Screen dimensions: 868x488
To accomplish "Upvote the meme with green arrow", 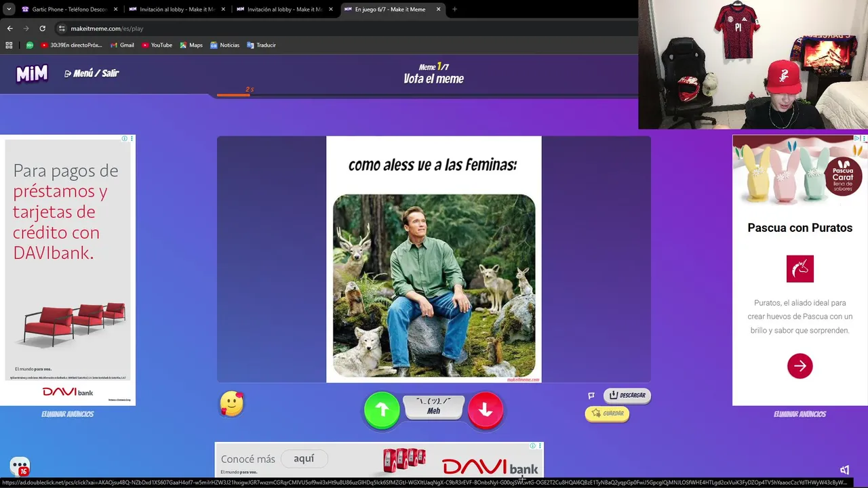I will pos(382,410).
